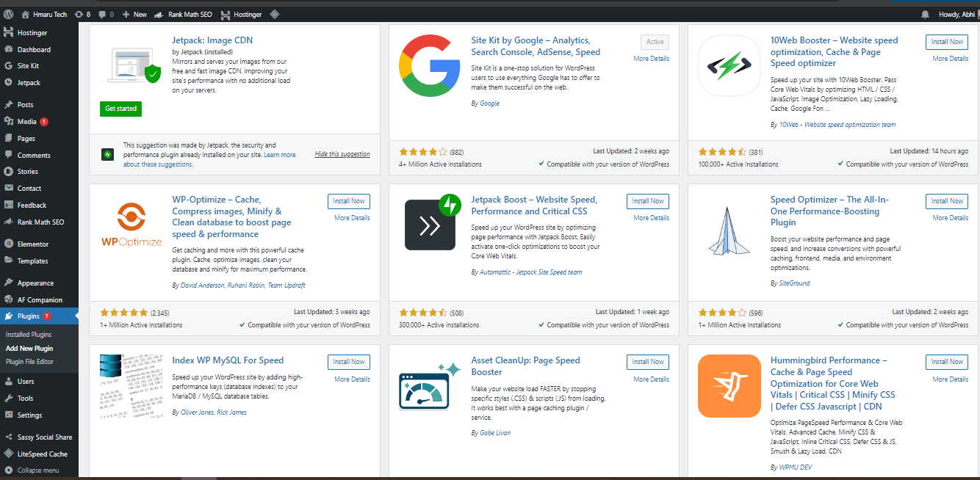980x480 pixels.
Task: Open More Details for WP-Optimize
Action: [353, 218]
